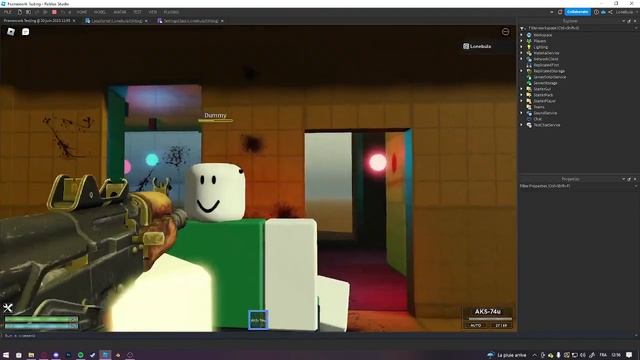Viewport: 640px width, 360px height.
Task: Select the ServerStorage icon in Explorer
Action: coord(529,83)
